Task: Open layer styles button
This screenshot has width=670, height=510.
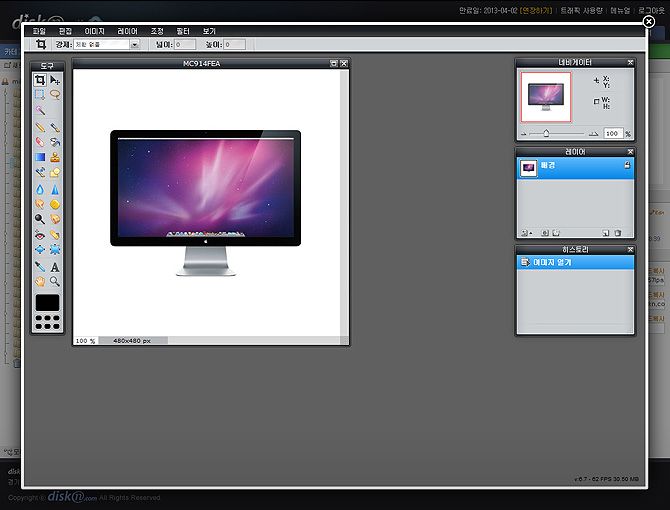Action: pos(556,233)
